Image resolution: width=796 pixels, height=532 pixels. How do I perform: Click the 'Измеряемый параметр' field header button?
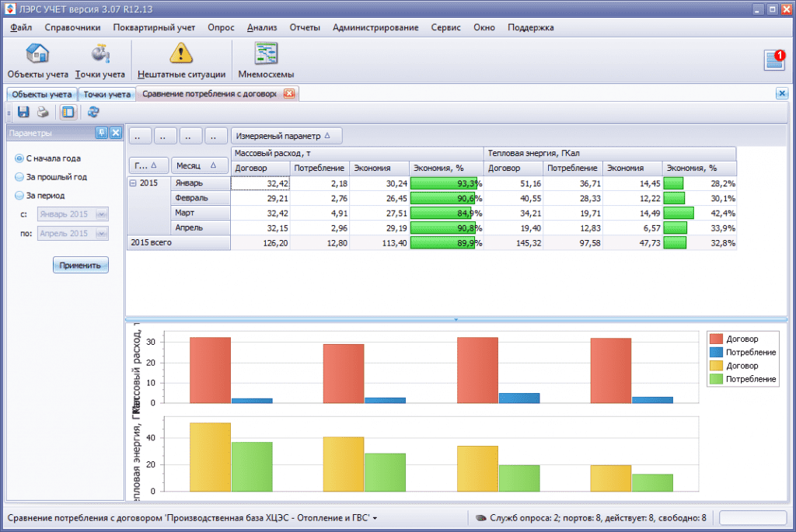287,136
